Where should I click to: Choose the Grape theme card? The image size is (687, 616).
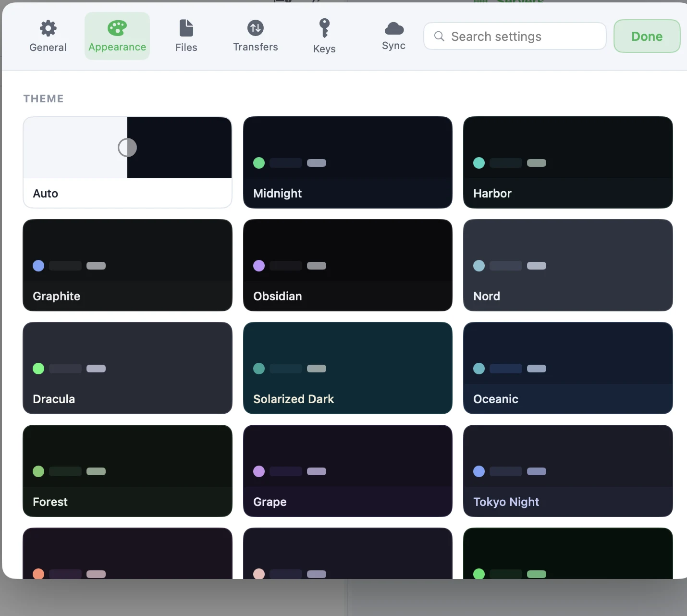coord(348,471)
